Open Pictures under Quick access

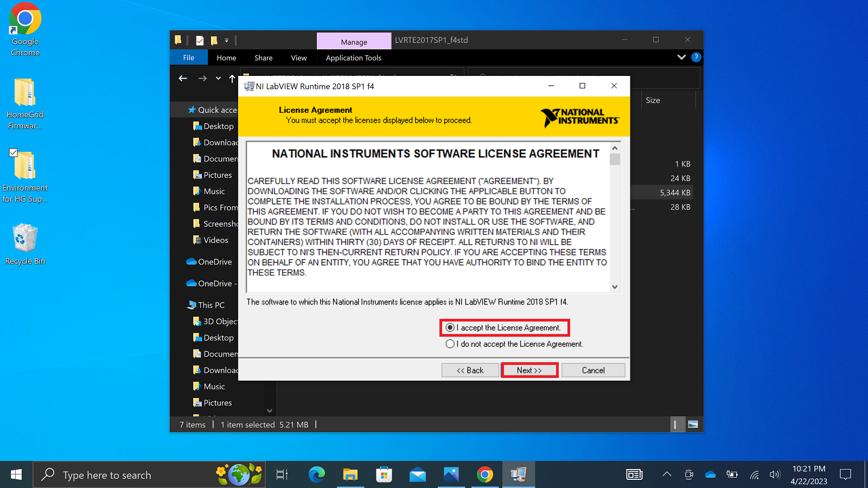(212, 175)
